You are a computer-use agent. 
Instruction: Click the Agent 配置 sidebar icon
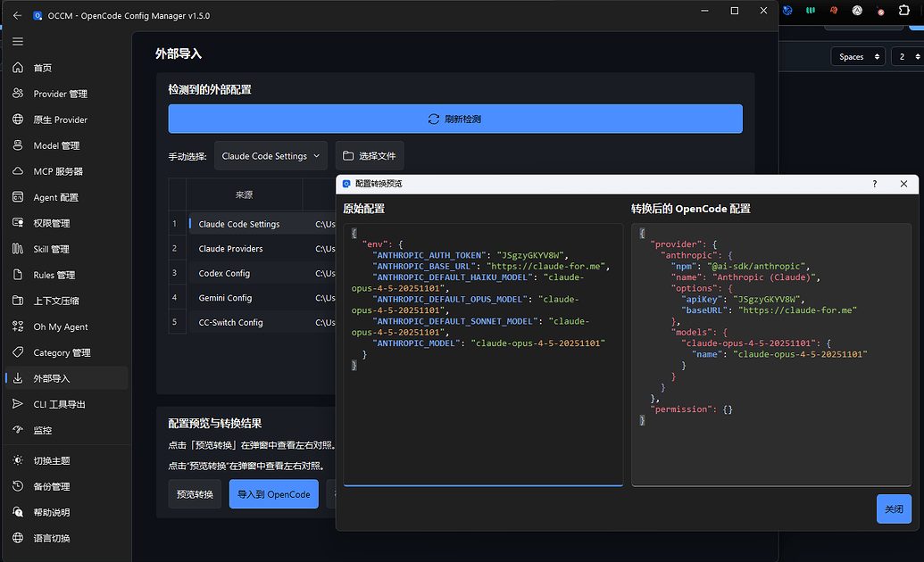click(x=18, y=197)
